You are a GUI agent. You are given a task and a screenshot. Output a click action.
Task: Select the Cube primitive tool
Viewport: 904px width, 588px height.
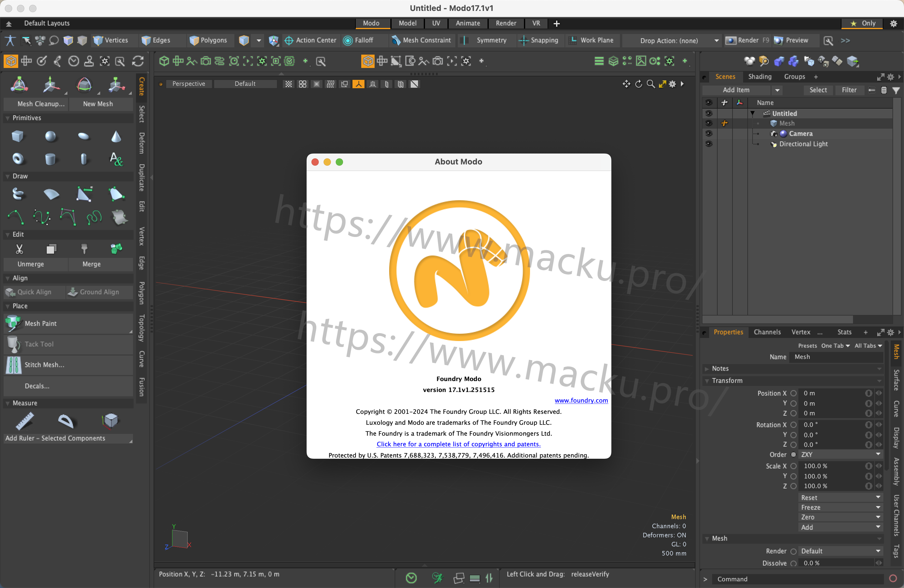tap(18, 136)
